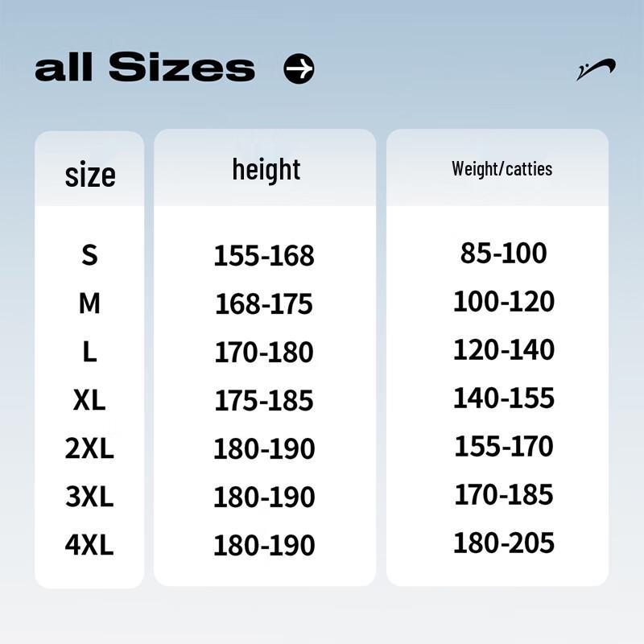Click the brand swoosh logo
The image size is (644, 644).
click(597, 71)
